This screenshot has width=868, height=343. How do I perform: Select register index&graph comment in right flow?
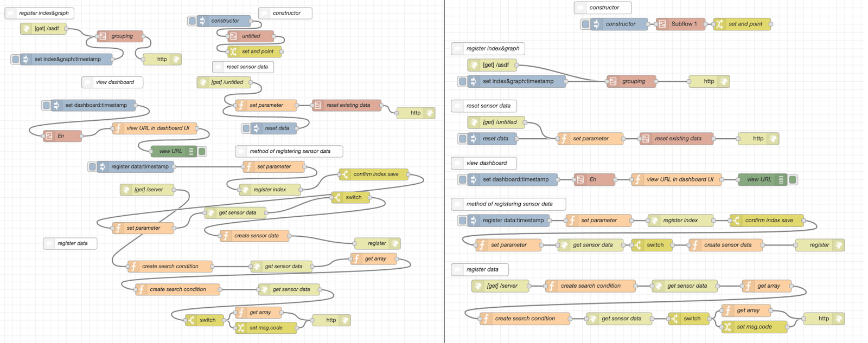[488, 49]
